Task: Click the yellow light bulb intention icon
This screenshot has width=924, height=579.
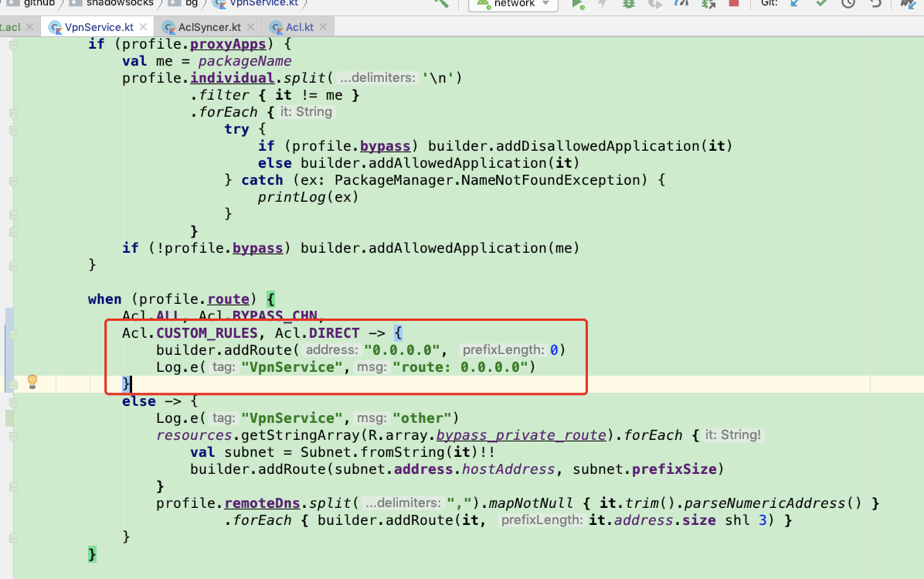Action: (32, 381)
